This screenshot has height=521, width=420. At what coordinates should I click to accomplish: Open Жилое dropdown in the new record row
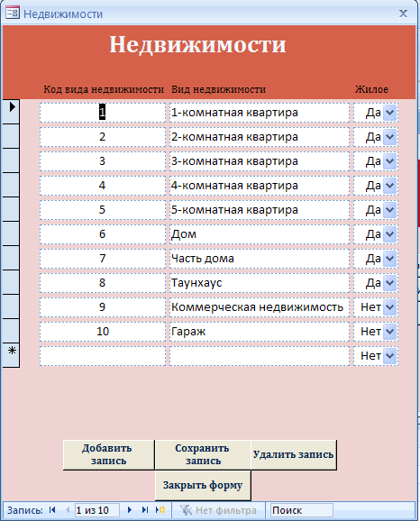point(389,356)
